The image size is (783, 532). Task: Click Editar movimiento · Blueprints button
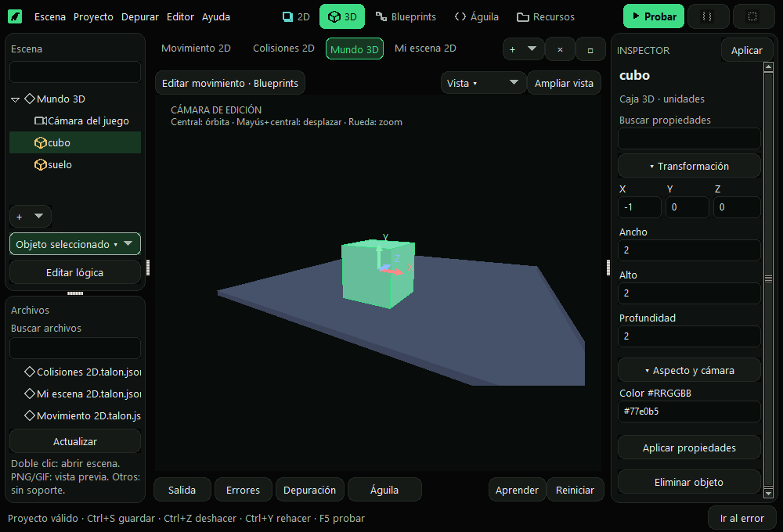coord(230,83)
